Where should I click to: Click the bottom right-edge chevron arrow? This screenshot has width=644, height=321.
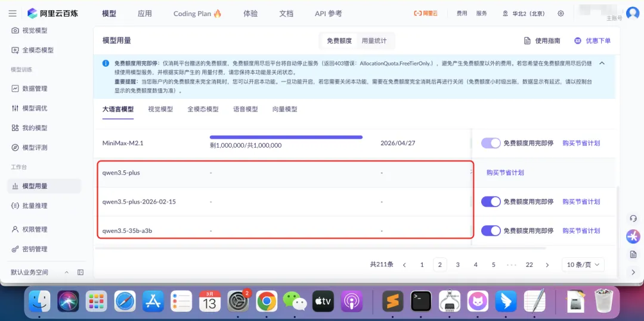pyautogui.click(x=633, y=272)
